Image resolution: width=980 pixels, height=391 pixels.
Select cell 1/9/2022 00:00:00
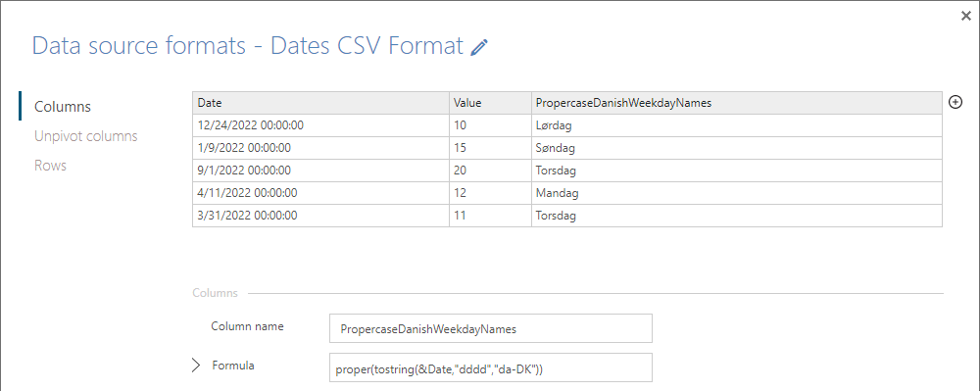(x=320, y=148)
